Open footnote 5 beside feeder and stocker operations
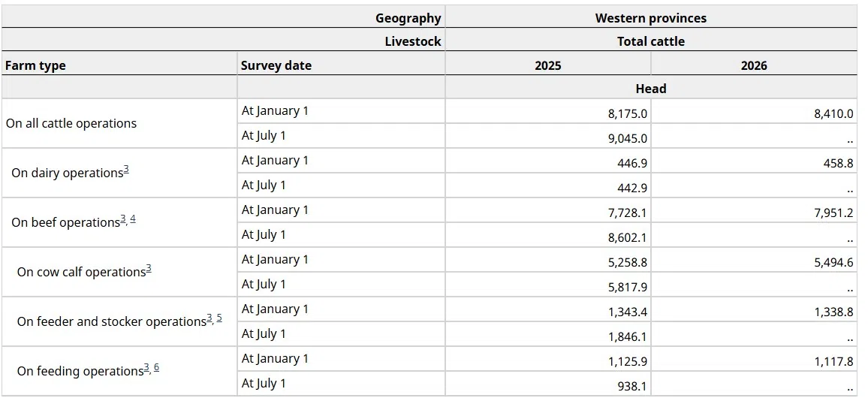 pyautogui.click(x=219, y=318)
